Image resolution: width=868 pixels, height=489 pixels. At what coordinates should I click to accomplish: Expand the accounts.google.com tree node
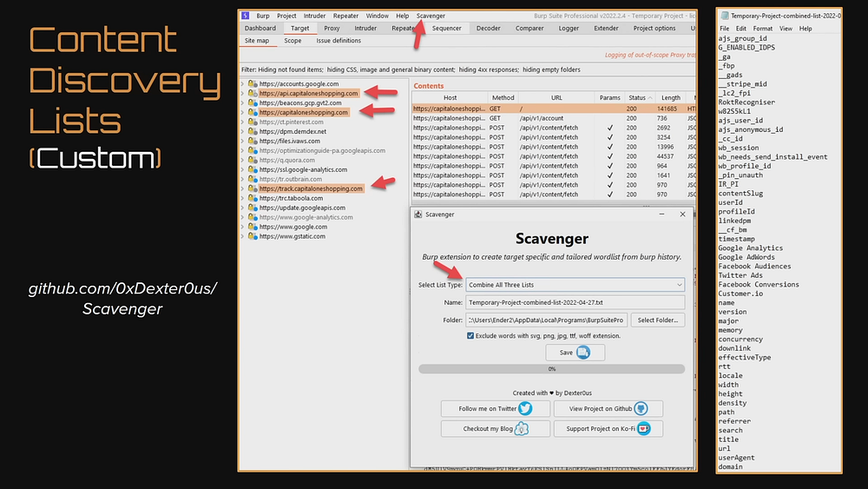click(242, 83)
